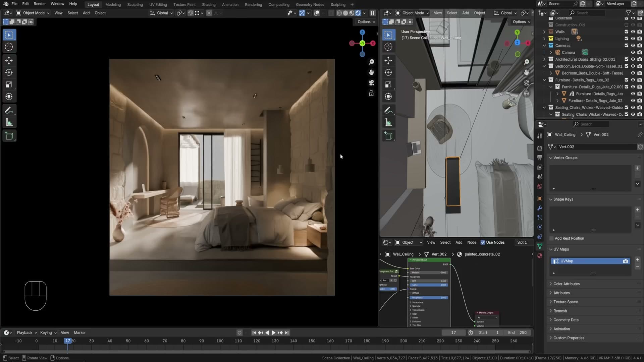Select the Measure tool in right viewport
This screenshot has width=644, height=362.
(388, 122)
